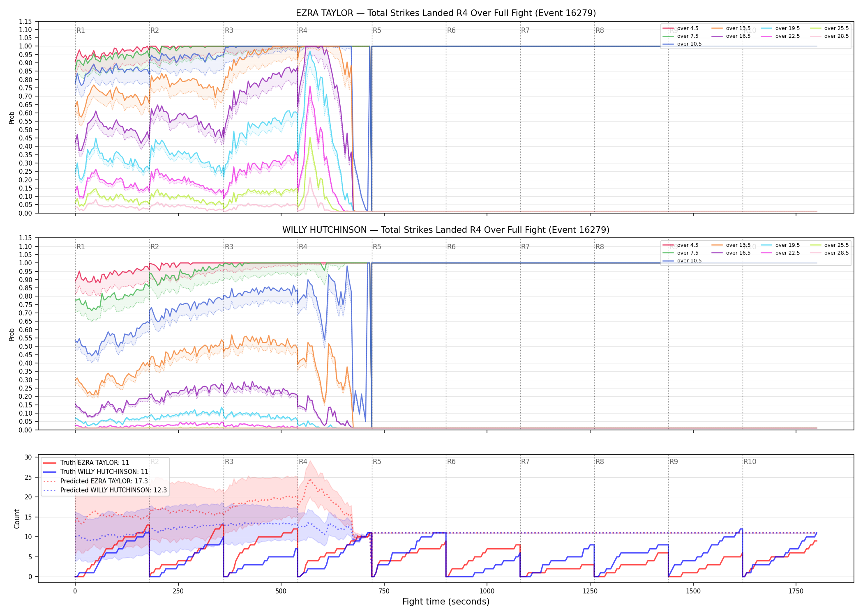This screenshot has width=863, height=616.
Task: Click 'Truth EZRA TAYLOR: 11' legend entry
Action: [86, 463]
